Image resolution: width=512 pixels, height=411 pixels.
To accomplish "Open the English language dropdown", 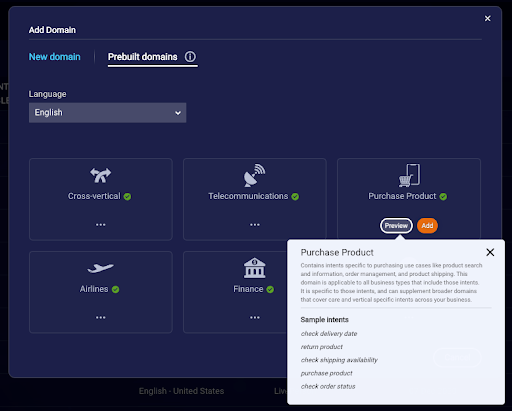I will coord(107,113).
